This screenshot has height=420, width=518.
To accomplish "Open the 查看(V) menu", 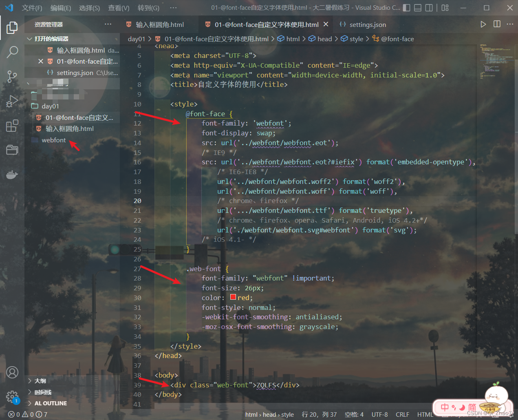I will [x=119, y=8].
